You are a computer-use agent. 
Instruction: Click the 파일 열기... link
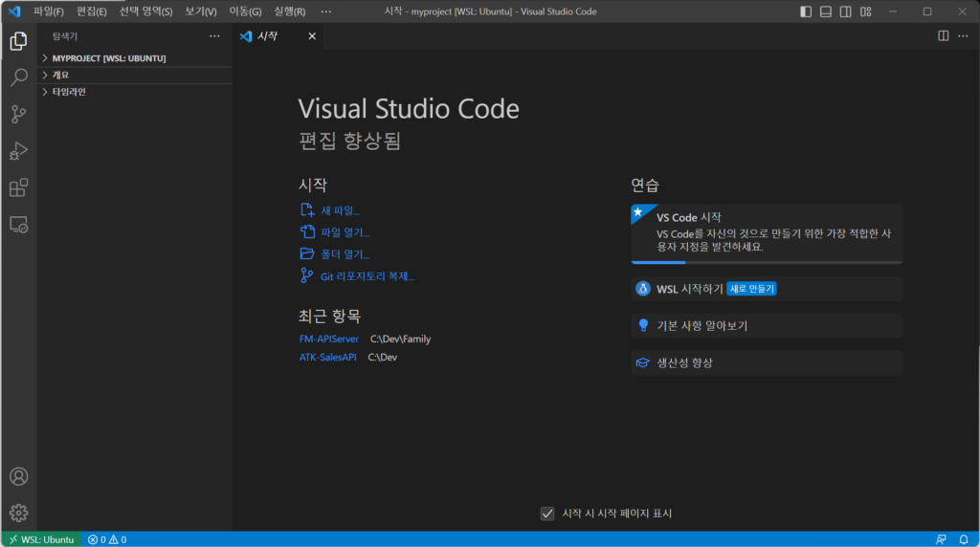[345, 232]
